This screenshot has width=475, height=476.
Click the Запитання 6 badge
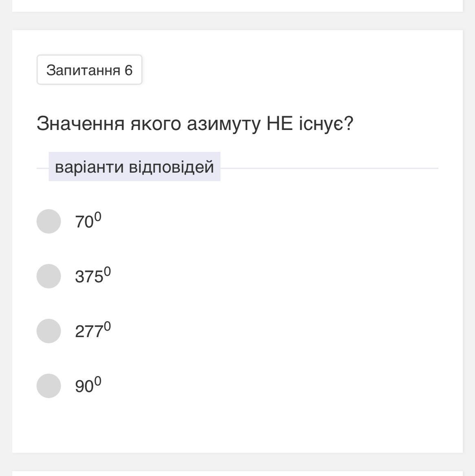(89, 70)
